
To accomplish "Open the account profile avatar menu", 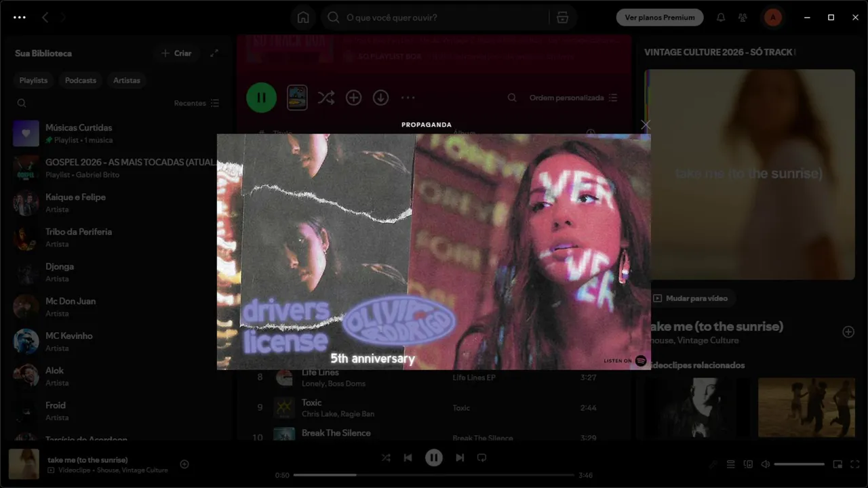I will [772, 18].
